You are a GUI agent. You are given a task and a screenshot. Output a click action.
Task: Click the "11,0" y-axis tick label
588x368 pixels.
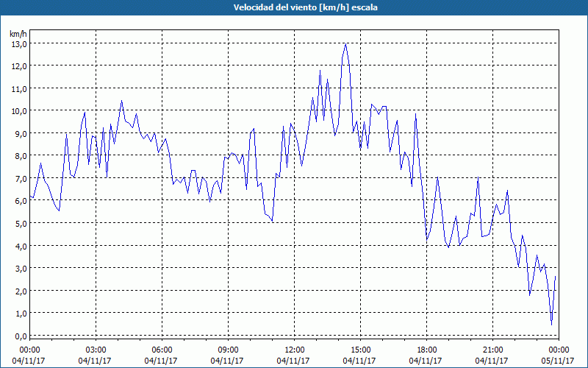pyautogui.click(x=19, y=89)
